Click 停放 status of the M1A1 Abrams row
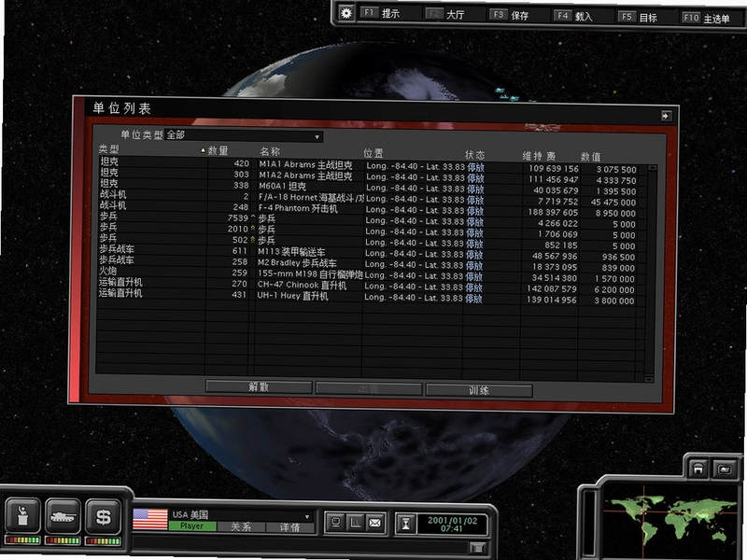The image size is (747, 560). click(x=475, y=167)
